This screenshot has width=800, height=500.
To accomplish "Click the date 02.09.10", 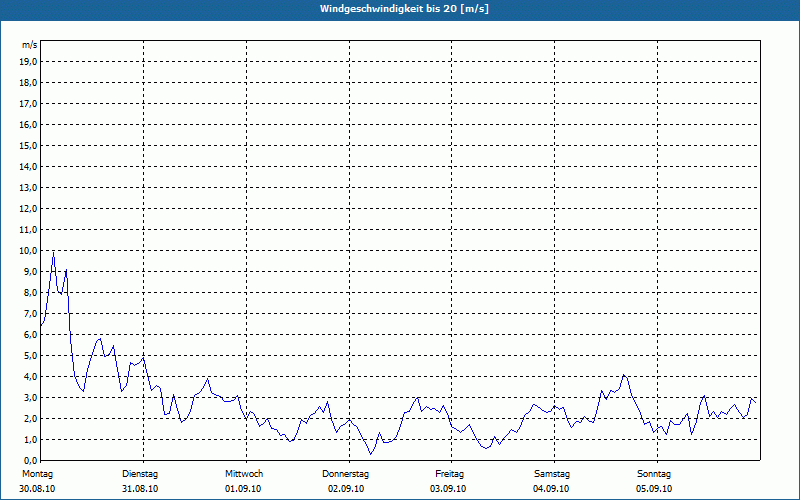I will click(x=346, y=489).
